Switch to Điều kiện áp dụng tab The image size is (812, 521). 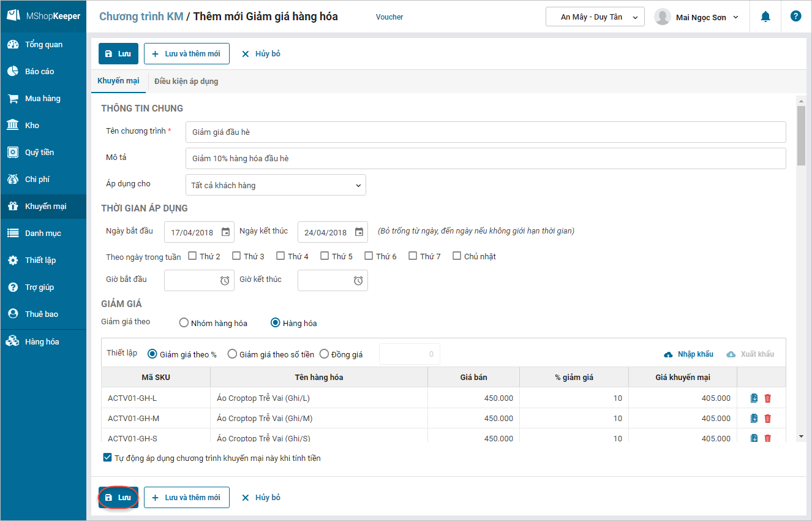[x=186, y=82]
